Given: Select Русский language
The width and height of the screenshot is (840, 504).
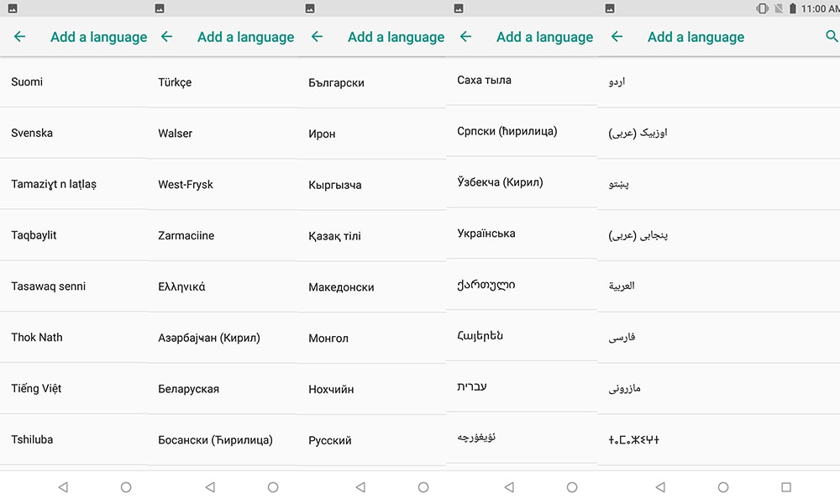Looking at the screenshot, I should coord(372,440).
